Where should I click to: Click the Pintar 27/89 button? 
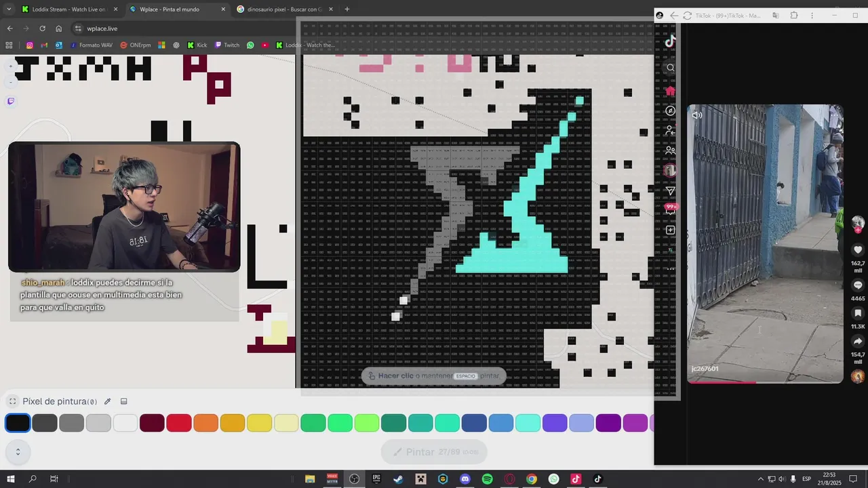click(x=434, y=452)
